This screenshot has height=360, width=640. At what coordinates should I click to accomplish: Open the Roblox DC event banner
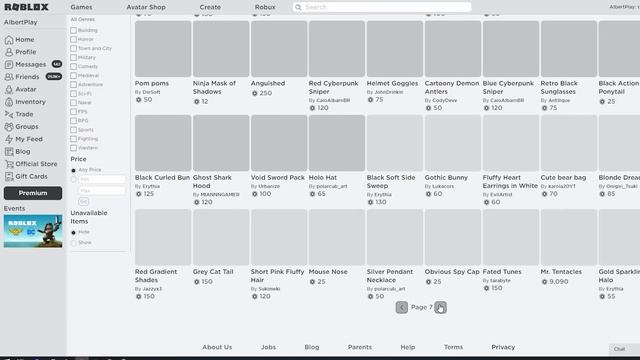point(33,231)
